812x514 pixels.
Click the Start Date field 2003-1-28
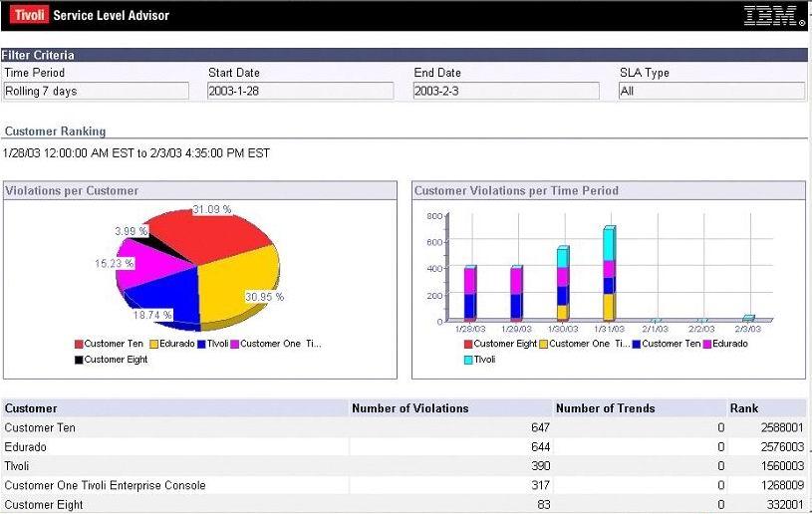pos(300,91)
